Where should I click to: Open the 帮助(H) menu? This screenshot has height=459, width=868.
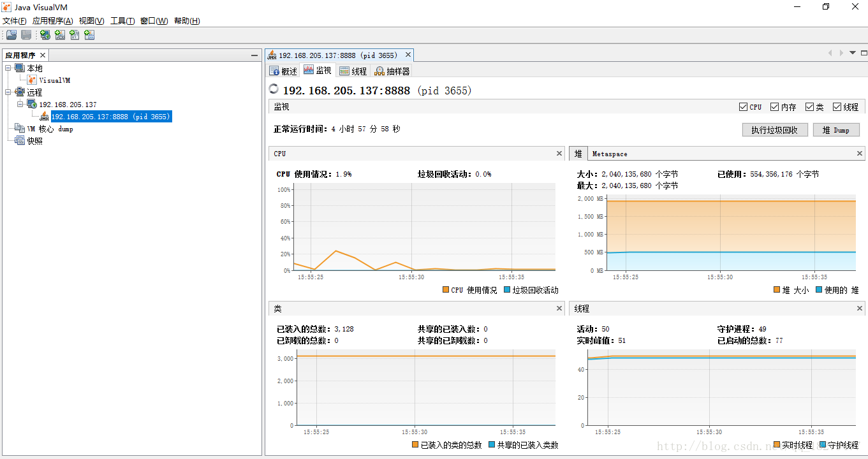point(187,21)
